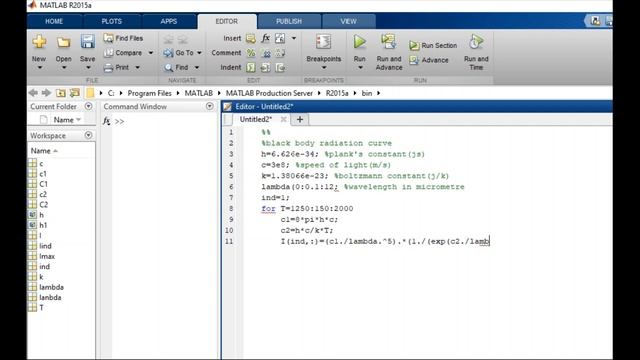Screen dimensions: 640x360
Task: Sort Workspace by Name column
Action: [44, 151]
